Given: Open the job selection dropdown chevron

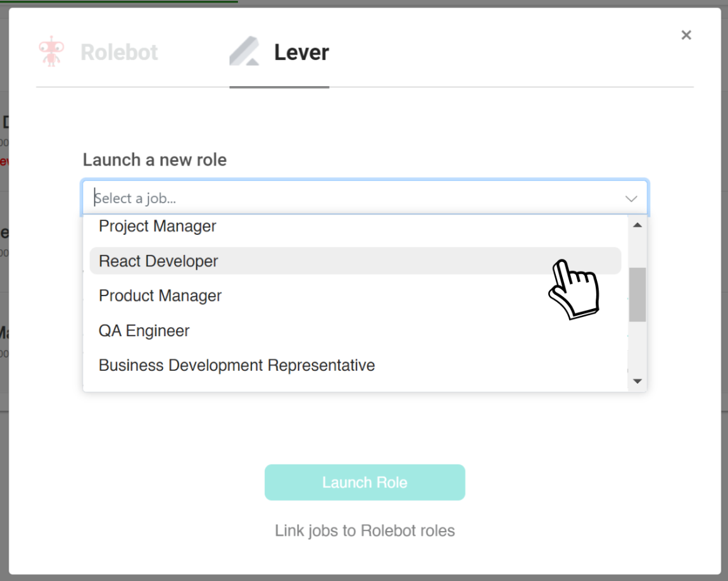Looking at the screenshot, I should click(631, 198).
